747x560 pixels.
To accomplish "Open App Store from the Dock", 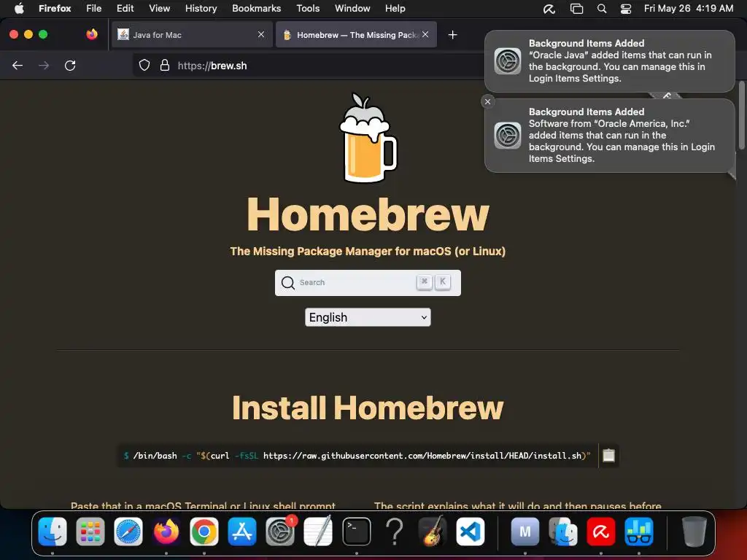I will click(242, 532).
